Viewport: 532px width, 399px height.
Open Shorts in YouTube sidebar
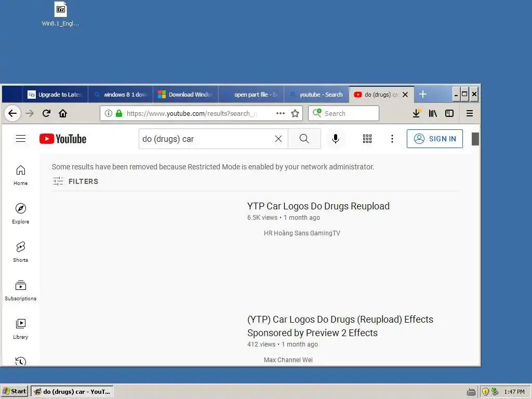pyautogui.click(x=21, y=252)
